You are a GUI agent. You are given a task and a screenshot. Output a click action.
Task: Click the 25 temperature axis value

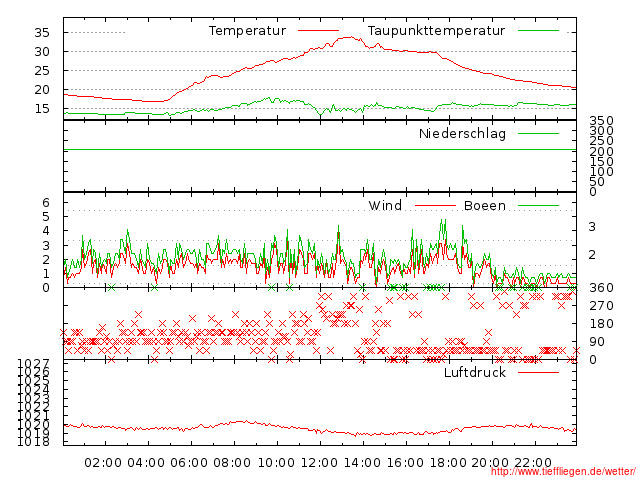(42, 71)
